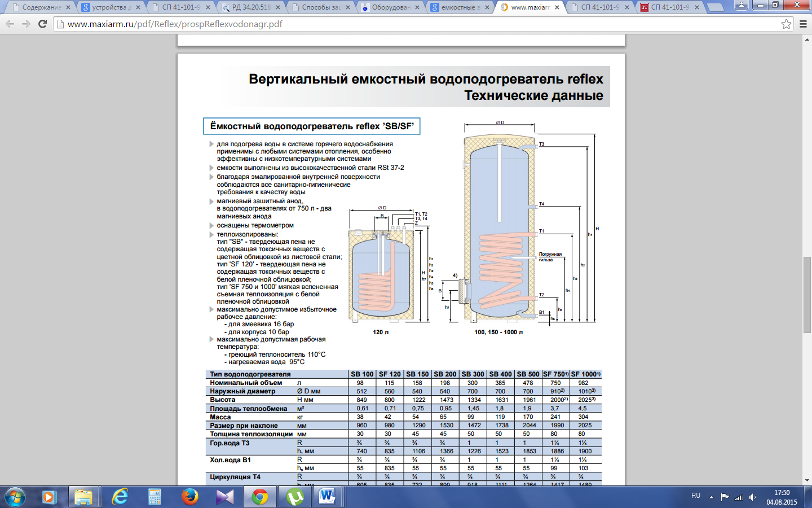Click tilt size value 2044
The image size is (812, 508).
pos(529,426)
